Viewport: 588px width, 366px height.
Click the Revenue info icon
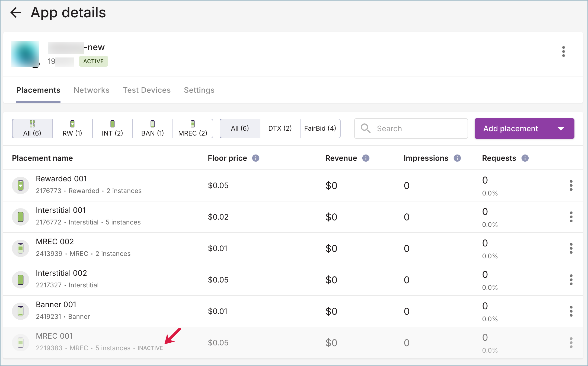pyautogui.click(x=366, y=158)
